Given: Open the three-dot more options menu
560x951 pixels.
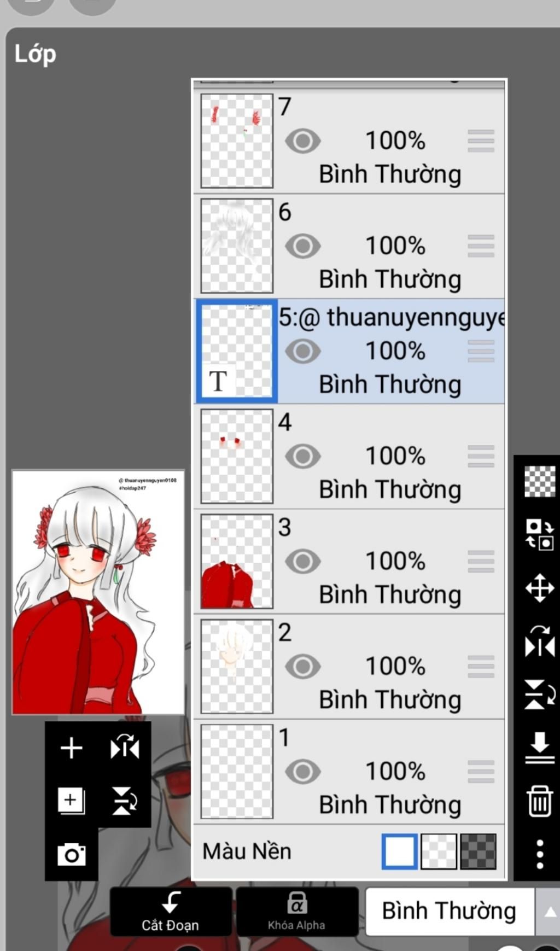Looking at the screenshot, I should coord(539,854).
